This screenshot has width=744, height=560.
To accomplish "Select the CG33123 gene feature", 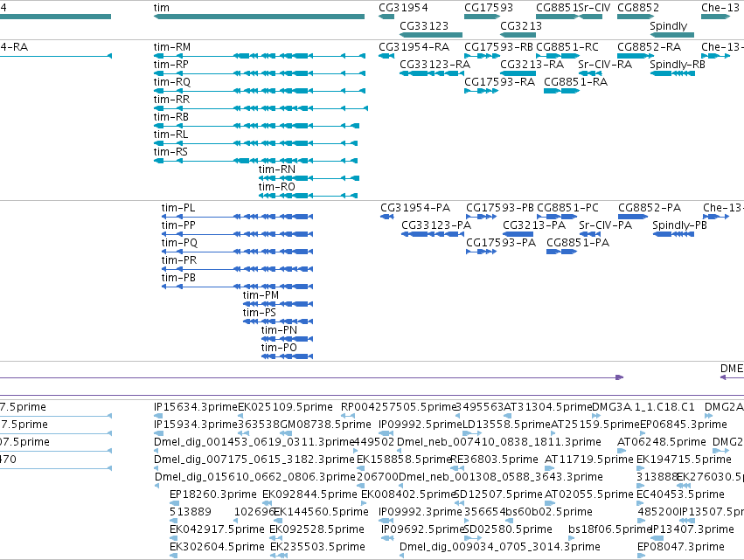I will click(431, 35).
